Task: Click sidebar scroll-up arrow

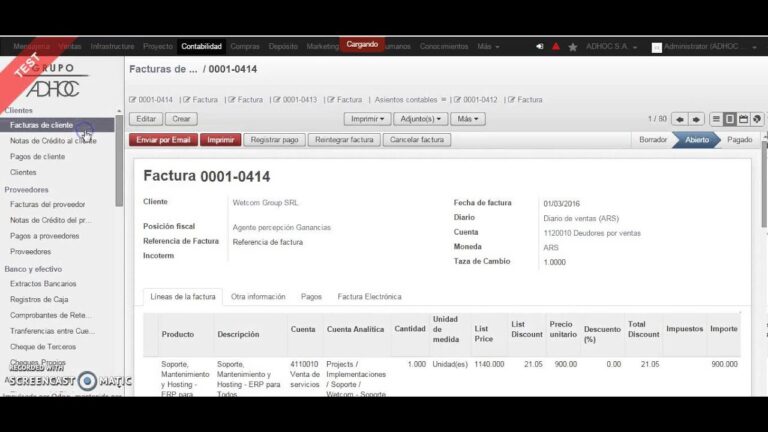Action: coord(119,112)
